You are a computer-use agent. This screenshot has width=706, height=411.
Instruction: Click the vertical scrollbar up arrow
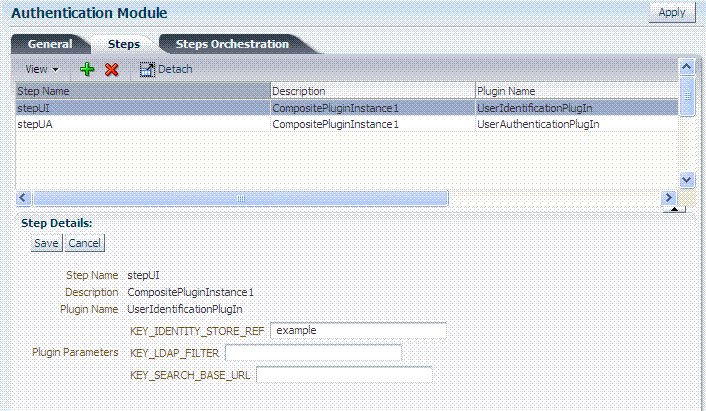tap(686, 68)
